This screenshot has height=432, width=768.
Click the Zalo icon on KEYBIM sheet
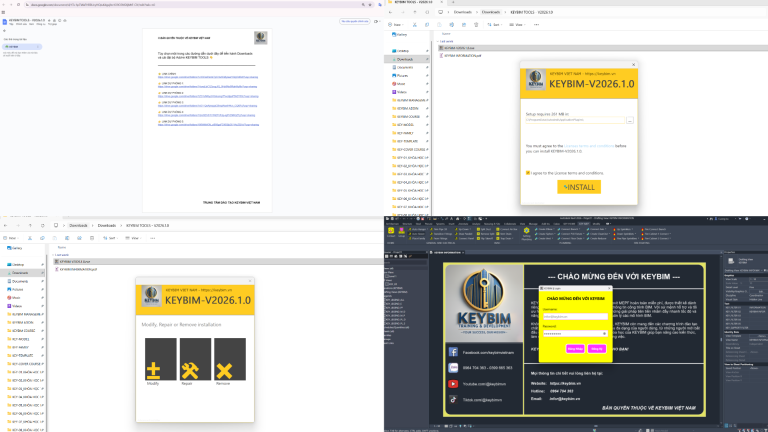453,368
